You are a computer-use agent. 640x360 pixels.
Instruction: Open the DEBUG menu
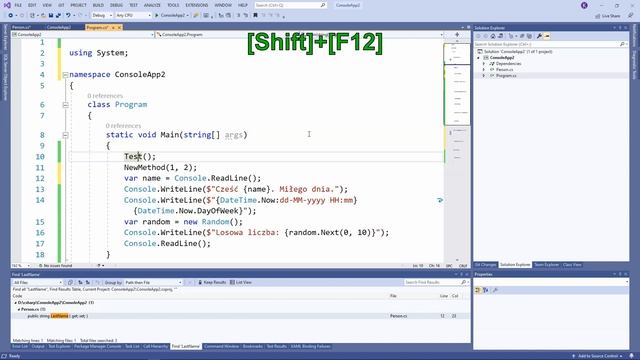pos(116,5)
